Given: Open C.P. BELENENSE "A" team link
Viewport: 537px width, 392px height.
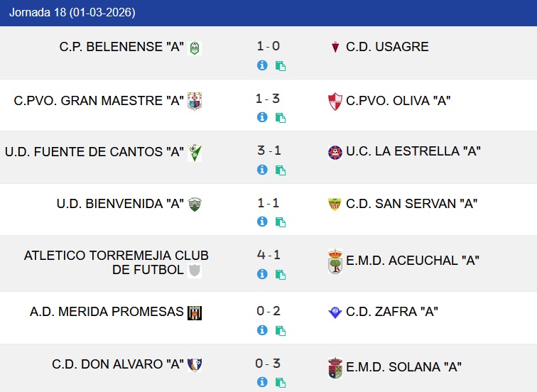Looking at the screenshot, I should pos(121,47).
